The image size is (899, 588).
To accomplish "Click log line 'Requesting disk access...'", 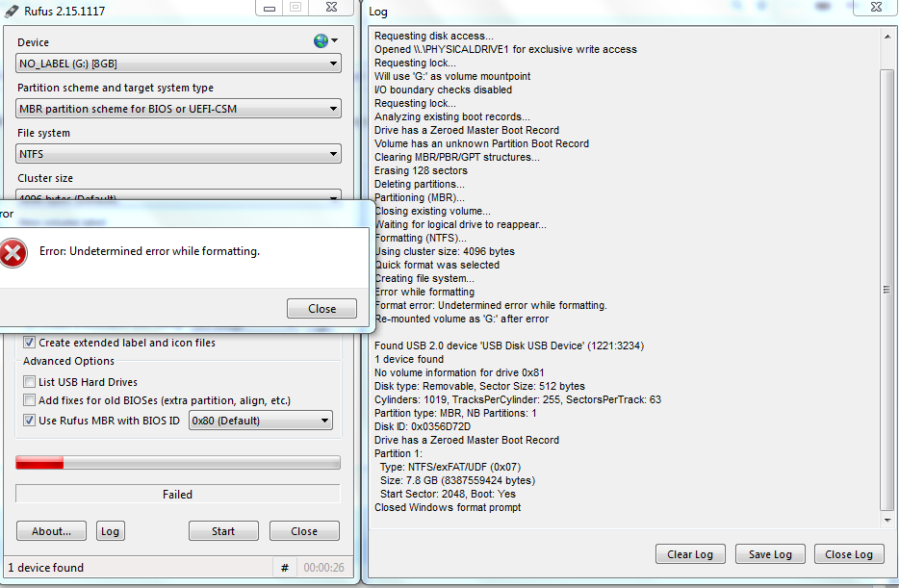I will (434, 36).
